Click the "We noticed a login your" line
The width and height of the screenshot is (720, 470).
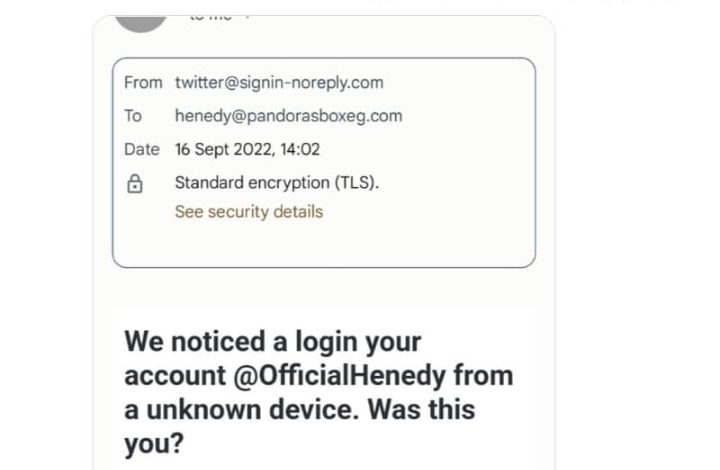coord(273,341)
